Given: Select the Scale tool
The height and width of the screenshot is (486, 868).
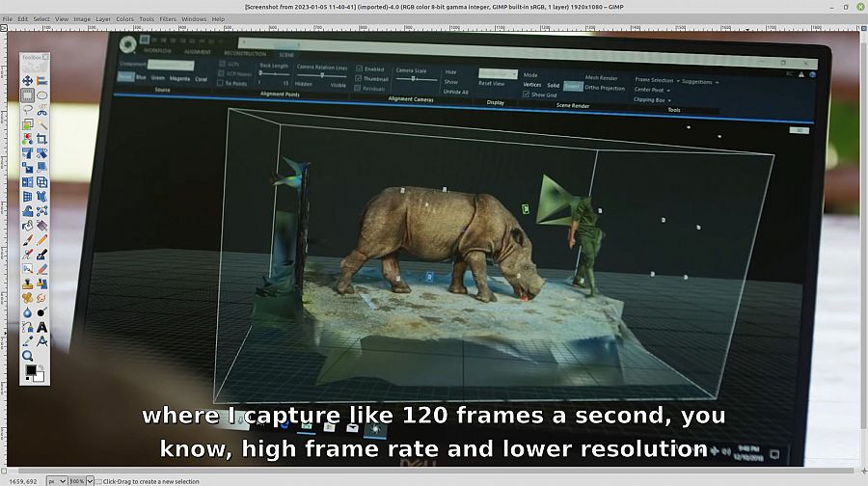Looking at the screenshot, I should 27,167.
